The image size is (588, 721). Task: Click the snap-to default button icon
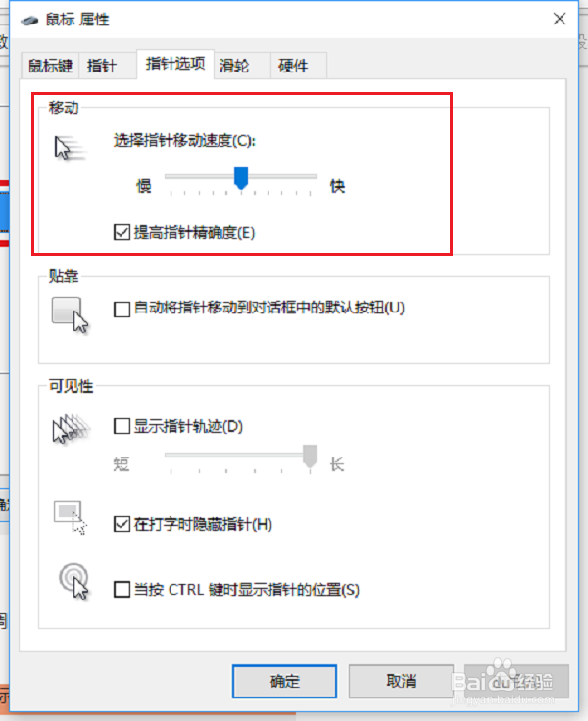pyautogui.click(x=70, y=315)
